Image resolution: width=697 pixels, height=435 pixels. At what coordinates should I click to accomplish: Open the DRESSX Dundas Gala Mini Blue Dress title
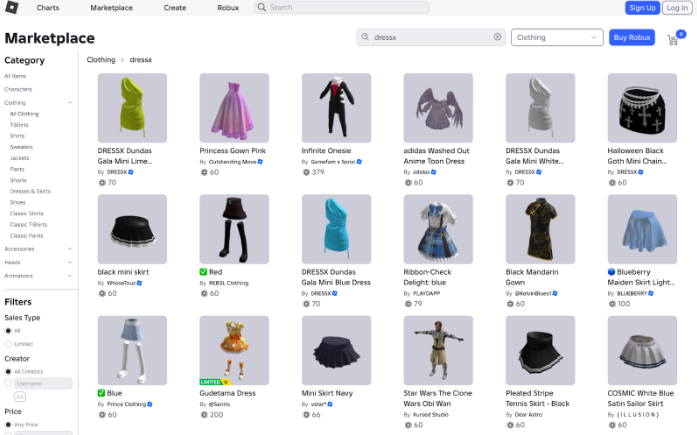click(336, 277)
